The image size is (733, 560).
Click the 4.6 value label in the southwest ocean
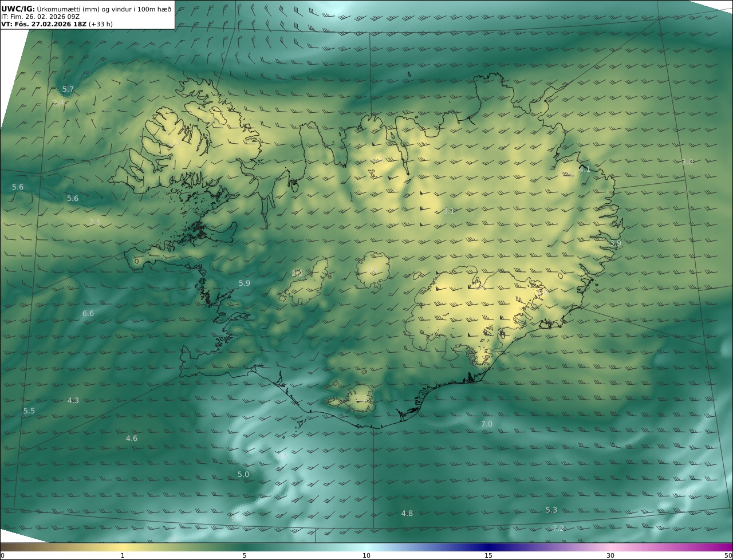[x=132, y=438]
